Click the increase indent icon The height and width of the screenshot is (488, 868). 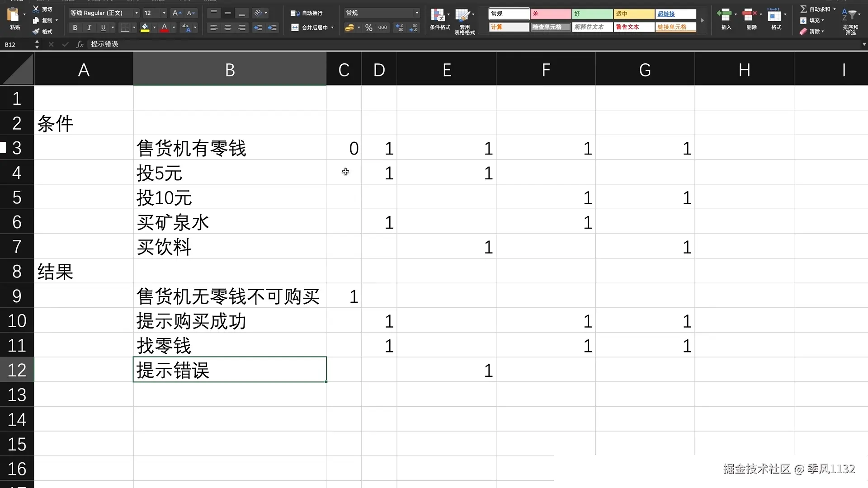click(x=272, y=28)
